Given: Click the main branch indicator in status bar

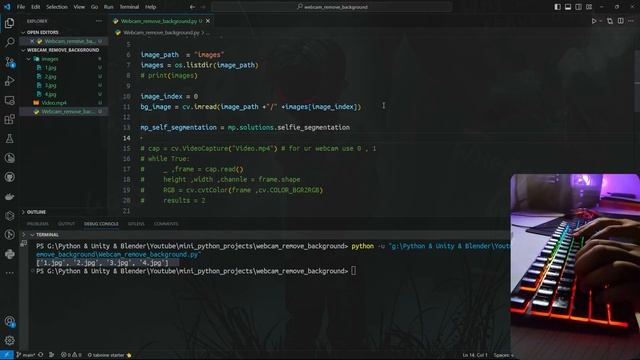Looking at the screenshot, I should (25, 355).
